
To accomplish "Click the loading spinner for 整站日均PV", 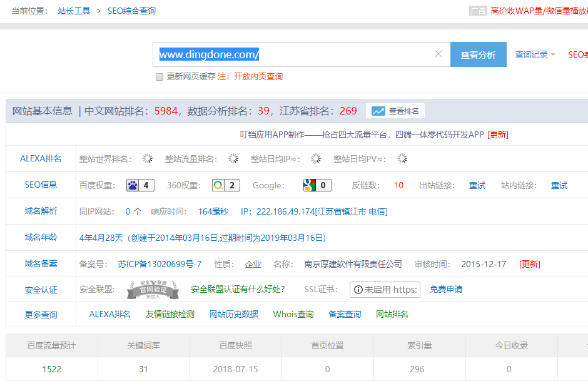I will point(402,159).
